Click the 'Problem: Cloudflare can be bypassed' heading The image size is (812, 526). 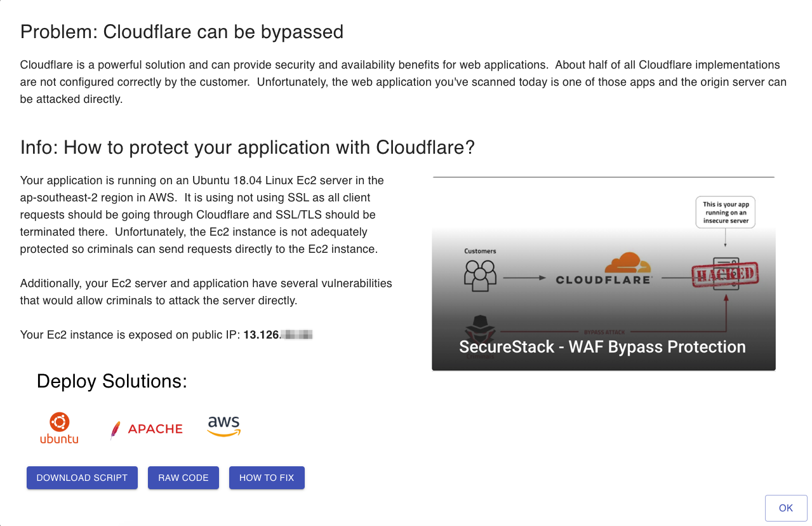pos(182,32)
